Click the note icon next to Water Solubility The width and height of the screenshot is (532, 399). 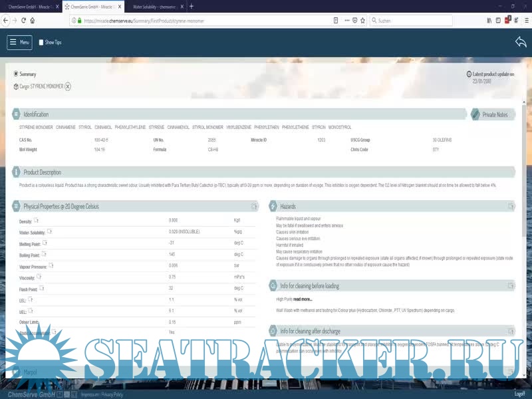[49, 231]
